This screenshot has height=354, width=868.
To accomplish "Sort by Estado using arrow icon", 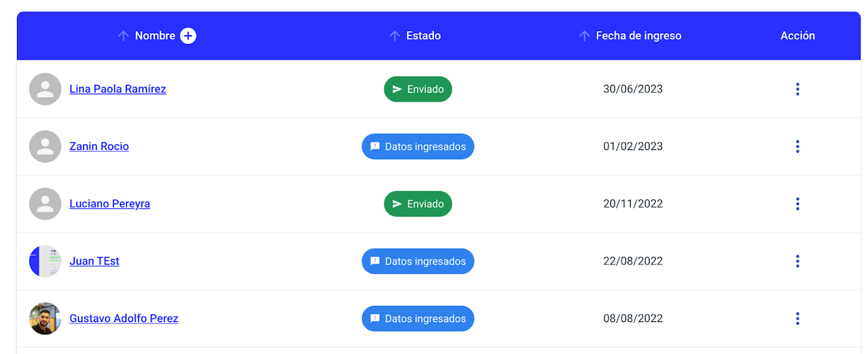I will (395, 36).
